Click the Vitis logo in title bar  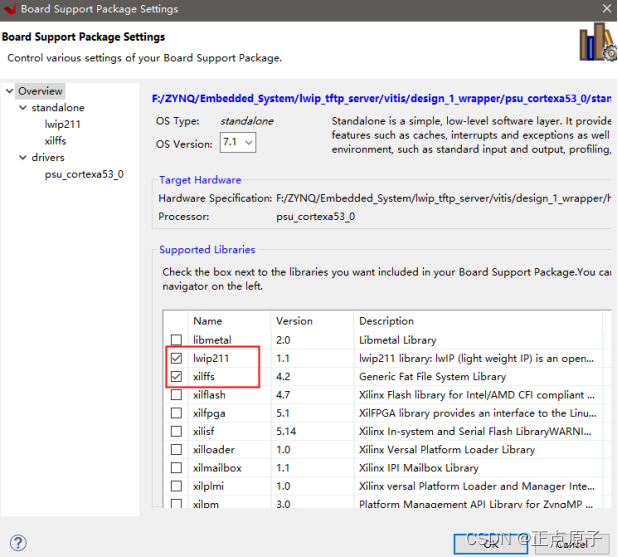[x=9, y=9]
